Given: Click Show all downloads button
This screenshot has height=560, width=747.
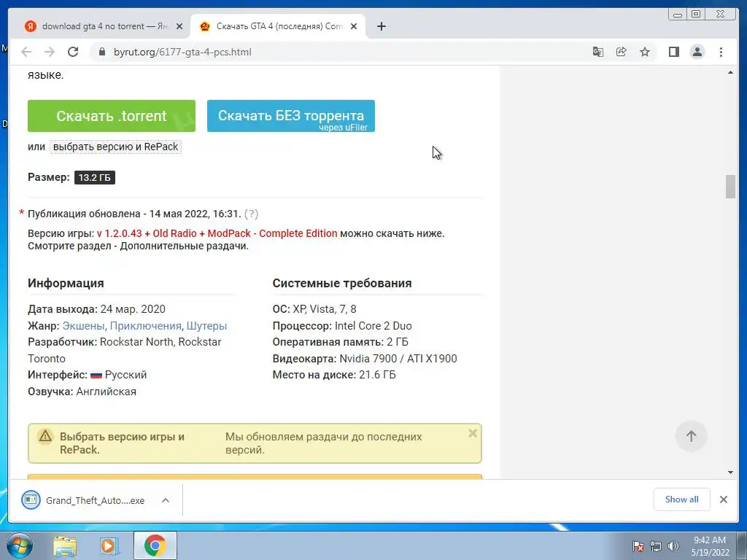Looking at the screenshot, I should point(682,499).
